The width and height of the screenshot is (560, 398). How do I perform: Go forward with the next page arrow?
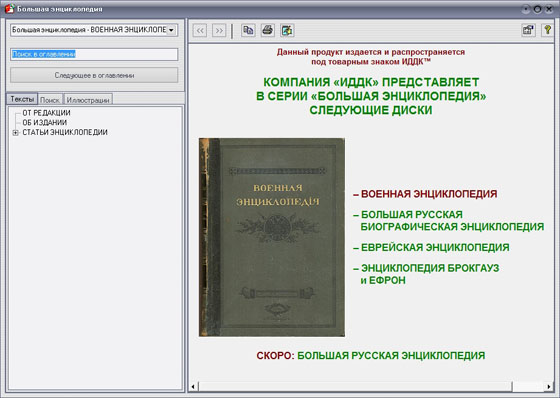point(219,31)
